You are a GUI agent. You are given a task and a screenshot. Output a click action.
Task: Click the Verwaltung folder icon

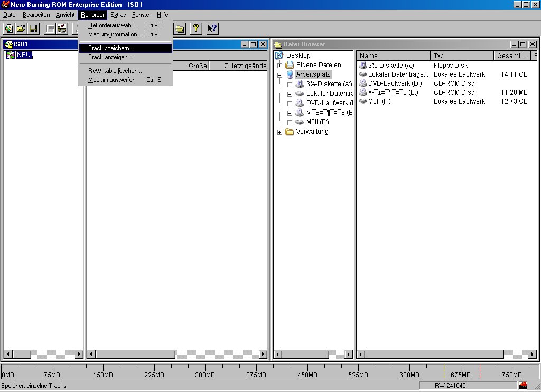pos(290,132)
